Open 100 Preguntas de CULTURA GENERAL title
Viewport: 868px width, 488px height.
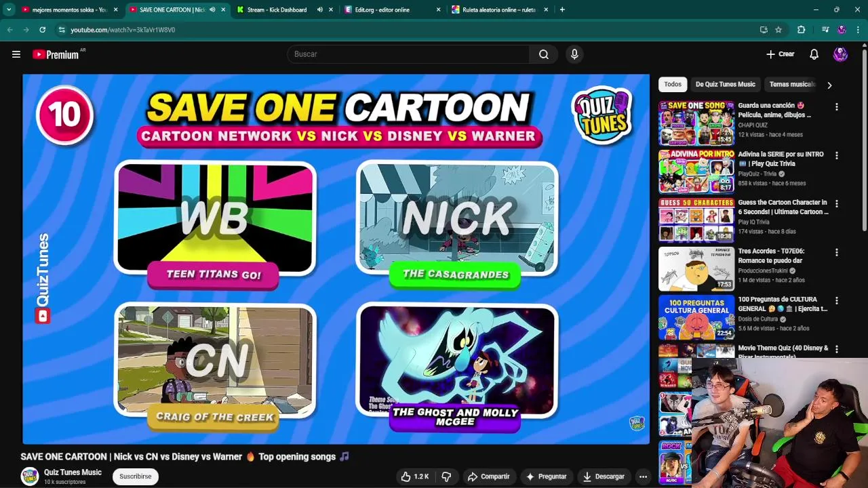[783, 304]
